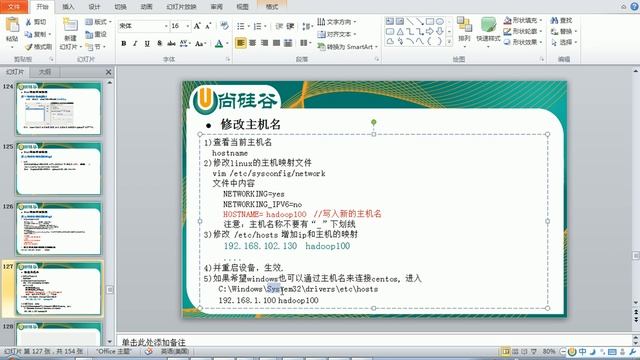Open the 形状效果 Shape Effects menu

coord(523,42)
